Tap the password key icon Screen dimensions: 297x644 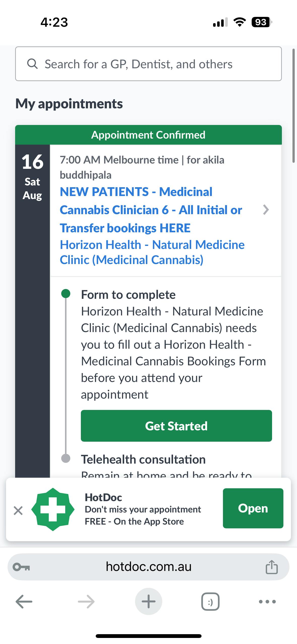click(22, 567)
